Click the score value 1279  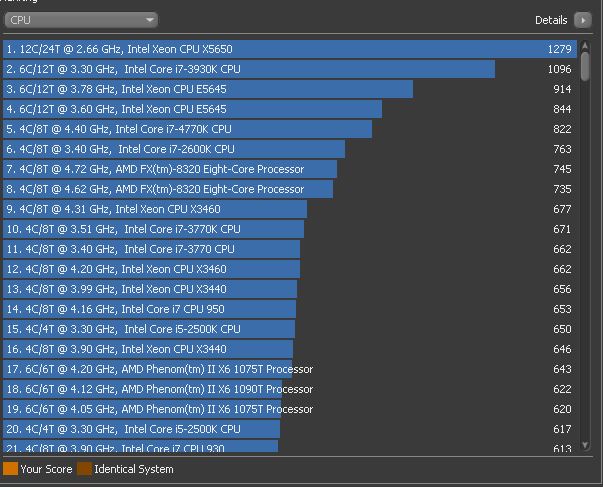pos(560,49)
